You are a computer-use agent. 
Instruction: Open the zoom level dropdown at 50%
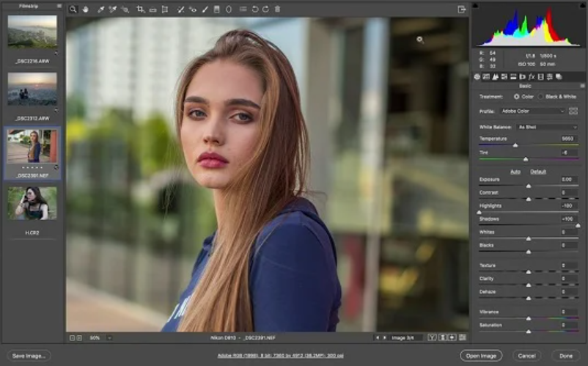109,338
